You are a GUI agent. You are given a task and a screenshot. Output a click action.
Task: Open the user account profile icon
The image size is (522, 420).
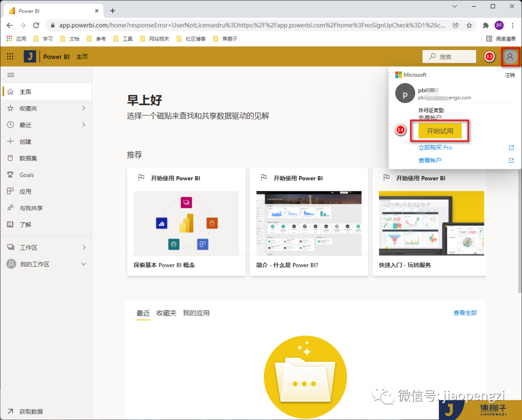point(510,57)
